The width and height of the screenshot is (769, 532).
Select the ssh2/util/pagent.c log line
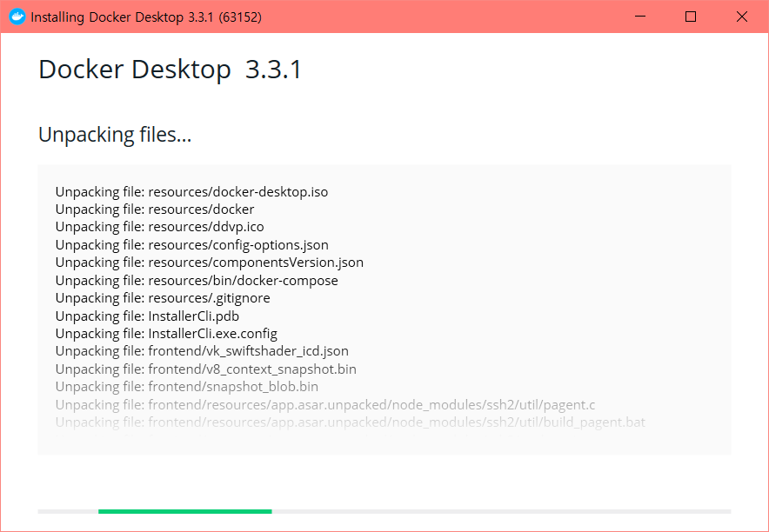tap(325, 404)
